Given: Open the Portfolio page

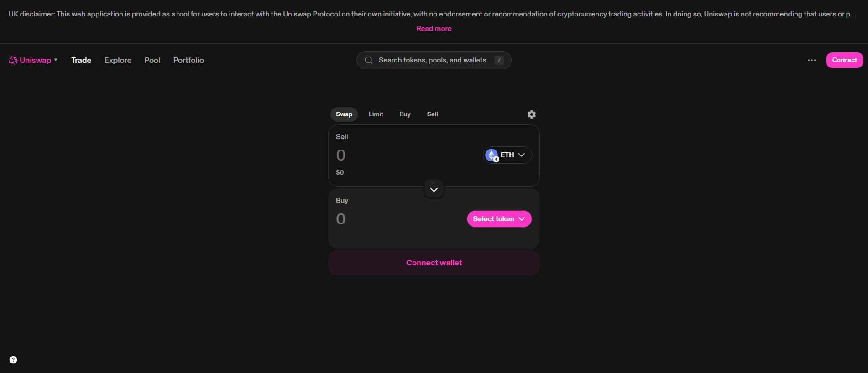Looking at the screenshot, I should [188, 60].
